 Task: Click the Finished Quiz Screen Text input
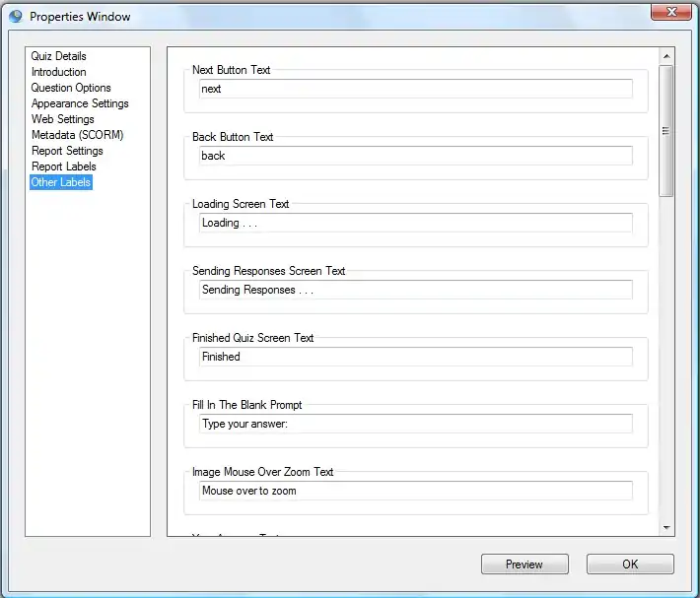(x=414, y=357)
